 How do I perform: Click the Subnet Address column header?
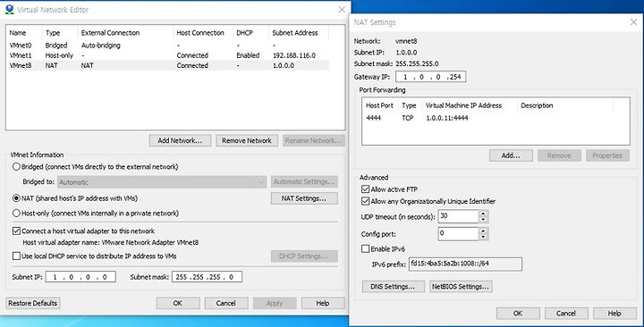tap(299, 33)
